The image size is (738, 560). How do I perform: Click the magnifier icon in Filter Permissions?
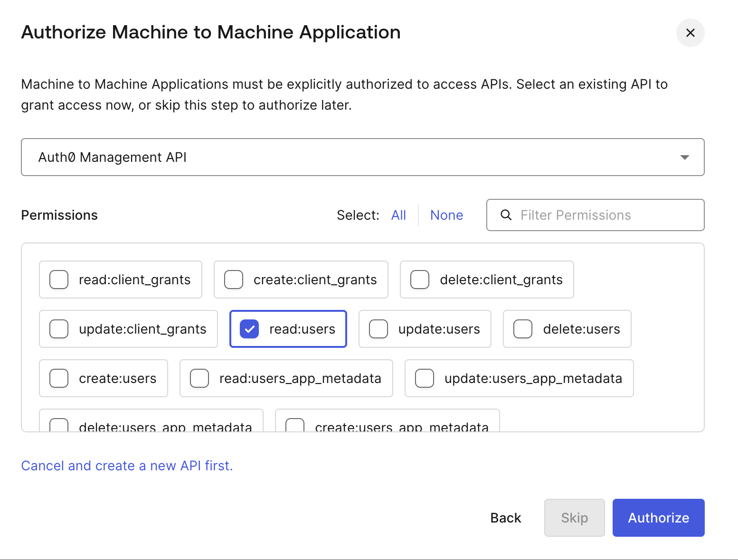pos(506,215)
